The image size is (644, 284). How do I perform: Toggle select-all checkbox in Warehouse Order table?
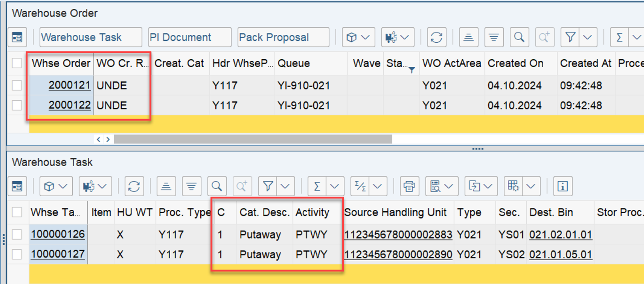[17, 63]
